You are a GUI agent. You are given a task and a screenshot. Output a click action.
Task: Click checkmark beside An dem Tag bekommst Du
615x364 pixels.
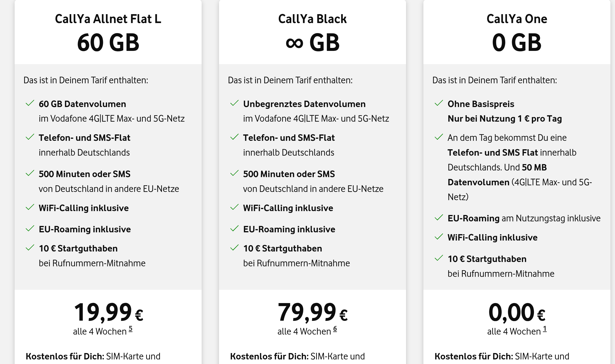(x=439, y=137)
